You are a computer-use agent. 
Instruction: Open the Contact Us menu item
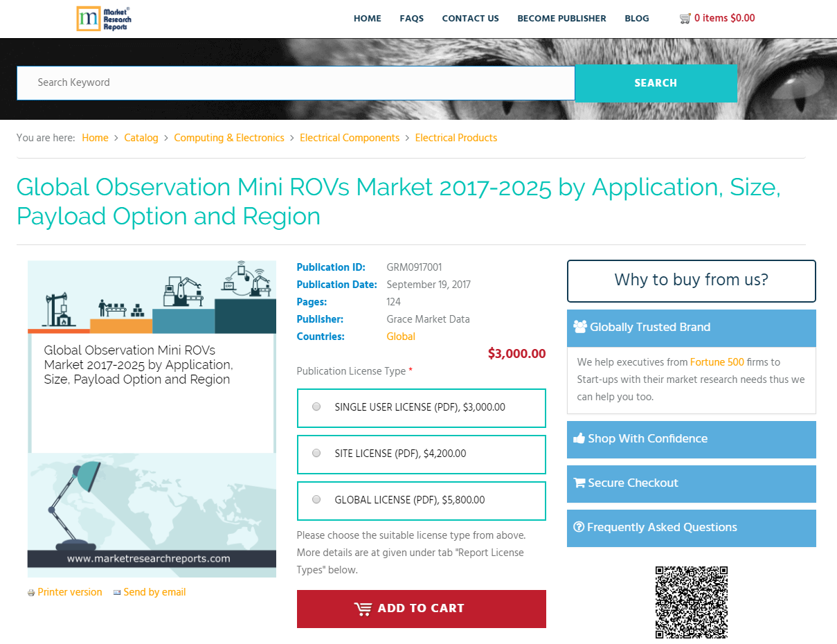(471, 19)
